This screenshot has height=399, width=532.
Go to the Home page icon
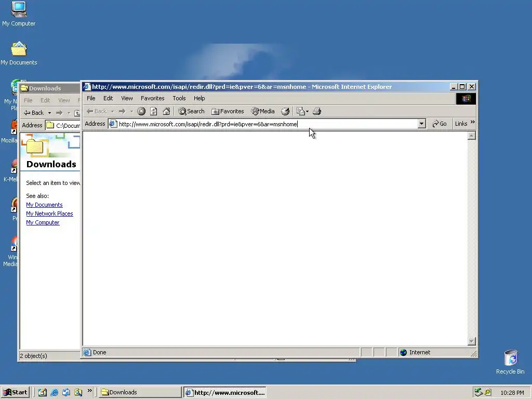coord(166,111)
